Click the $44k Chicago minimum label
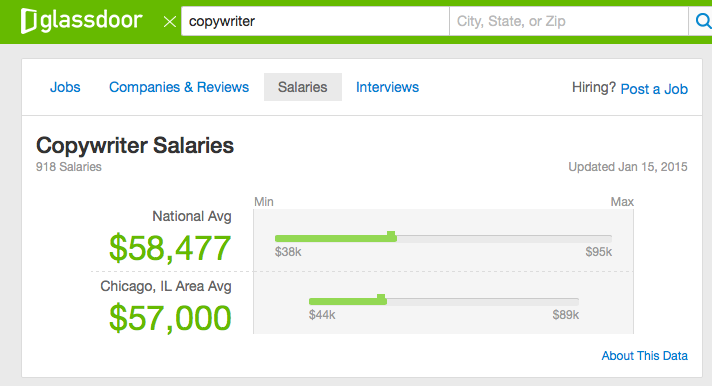The image size is (712, 386). [x=322, y=315]
